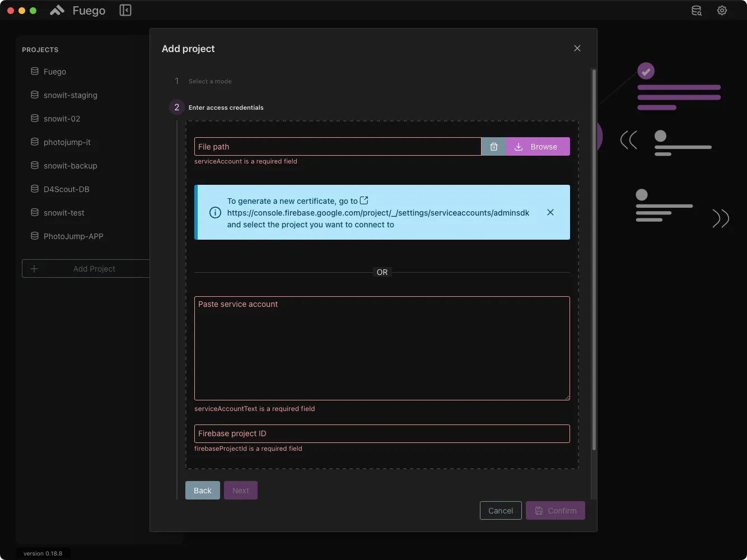
Task: Confirm the new project
Action: [x=555, y=510]
